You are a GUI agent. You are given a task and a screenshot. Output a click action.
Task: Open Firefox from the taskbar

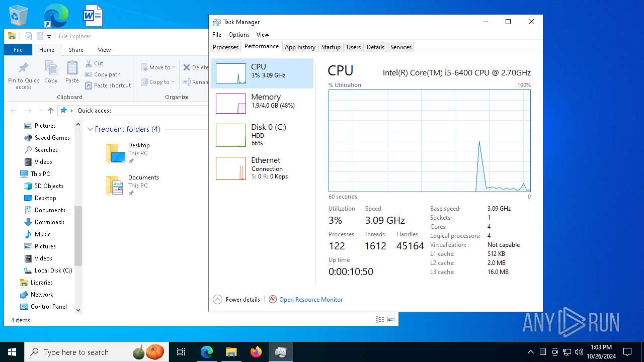pos(256,352)
